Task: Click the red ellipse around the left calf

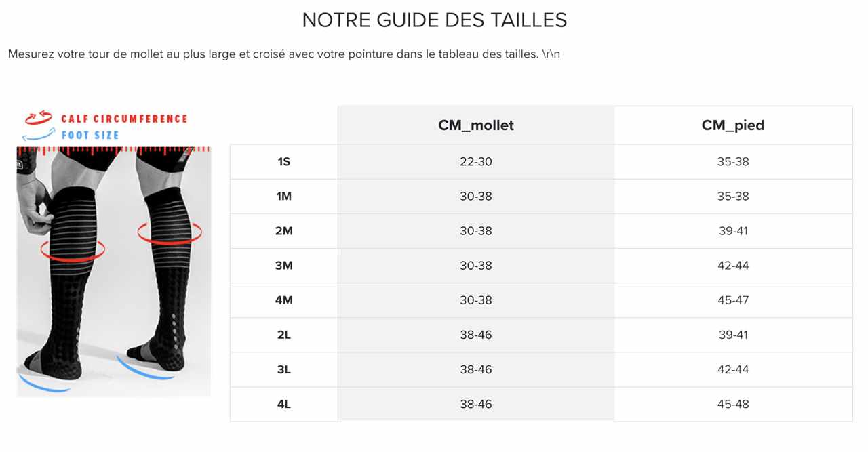Action: pyautogui.click(x=73, y=250)
